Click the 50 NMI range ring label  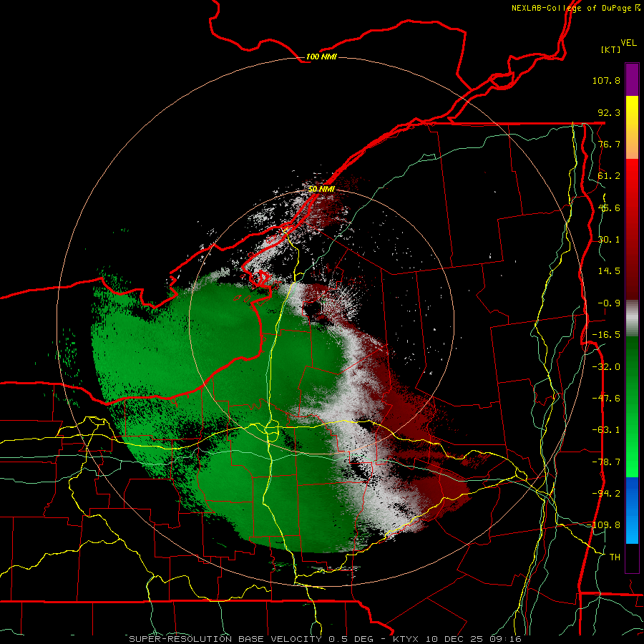click(x=321, y=189)
